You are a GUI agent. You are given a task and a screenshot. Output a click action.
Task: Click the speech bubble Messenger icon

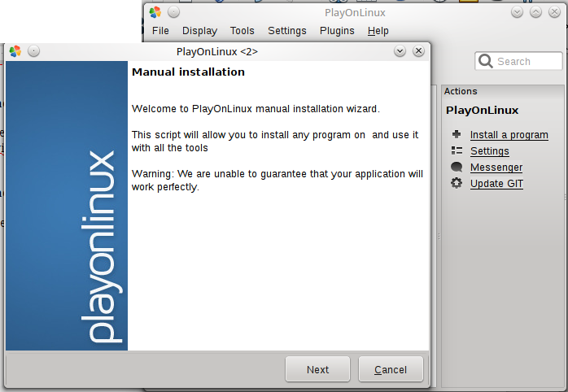pos(457,167)
